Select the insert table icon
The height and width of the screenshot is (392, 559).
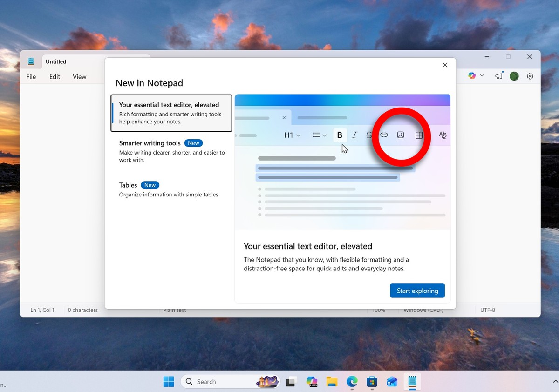coord(419,135)
